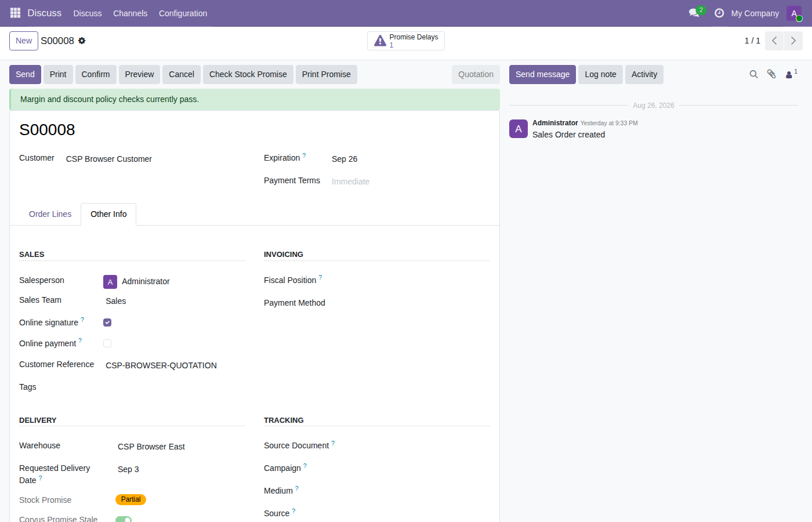812x522 pixels.
Task: Toggle the Corvus Promise Stale switch
Action: click(x=124, y=519)
